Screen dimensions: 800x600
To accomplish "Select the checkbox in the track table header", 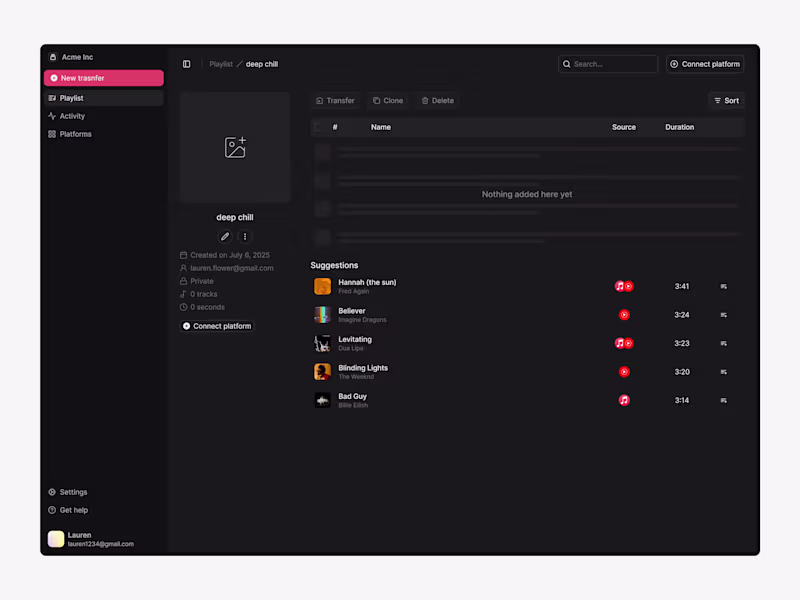I will 318,127.
